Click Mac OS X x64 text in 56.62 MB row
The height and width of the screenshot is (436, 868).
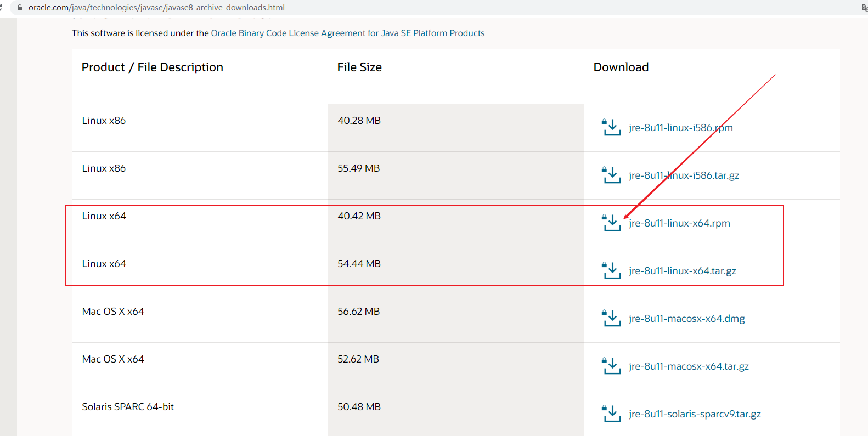[x=113, y=312]
